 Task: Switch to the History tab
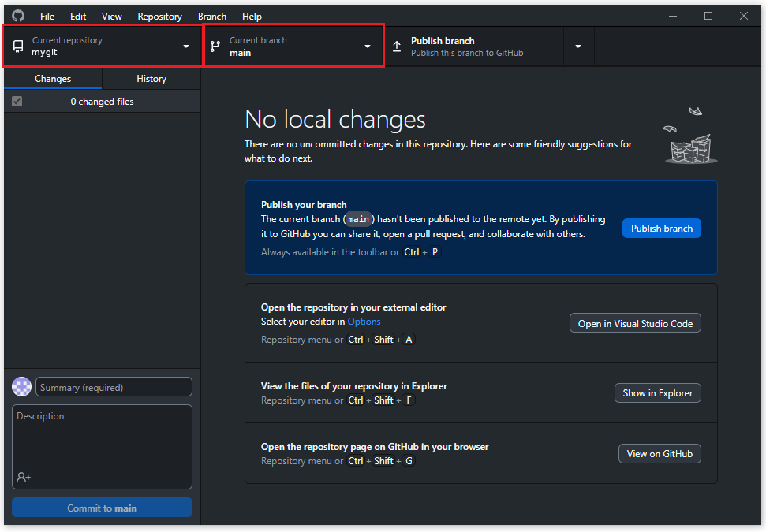point(151,79)
